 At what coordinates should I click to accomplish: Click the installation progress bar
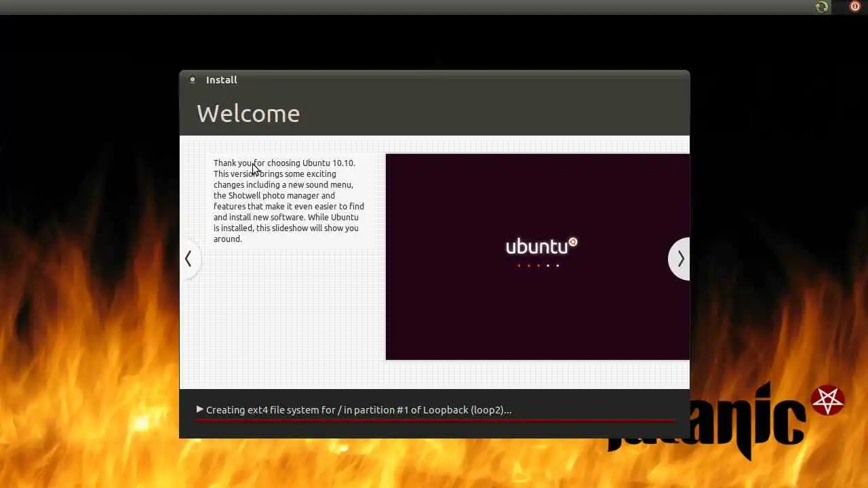pyautogui.click(x=435, y=420)
